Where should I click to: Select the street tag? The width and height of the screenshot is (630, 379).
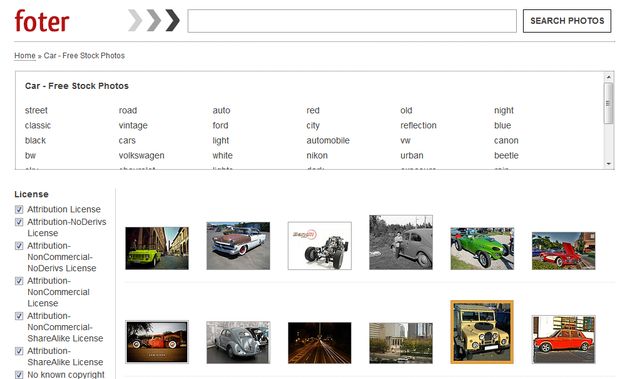(36, 110)
